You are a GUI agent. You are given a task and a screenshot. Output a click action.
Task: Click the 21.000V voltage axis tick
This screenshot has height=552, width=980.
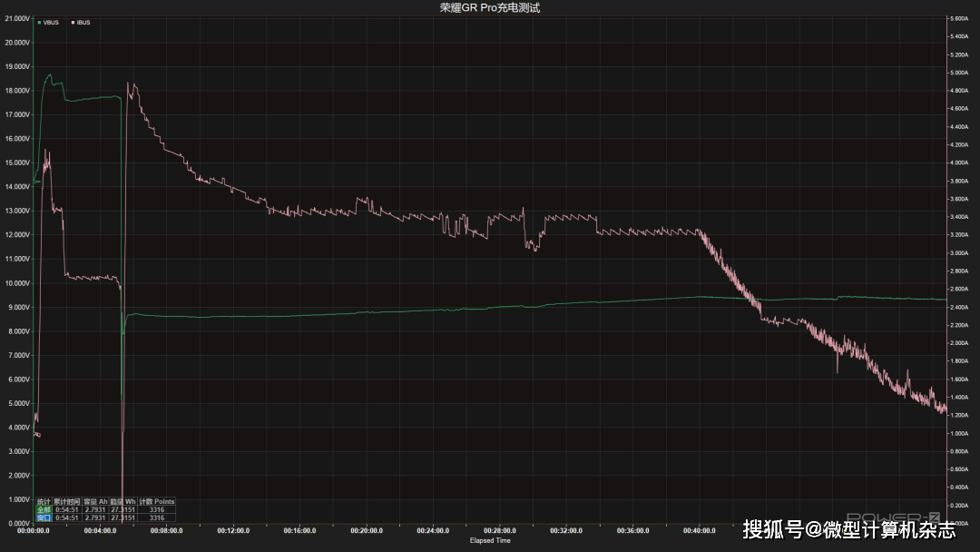pyautogui.click(x=17, y=19)
